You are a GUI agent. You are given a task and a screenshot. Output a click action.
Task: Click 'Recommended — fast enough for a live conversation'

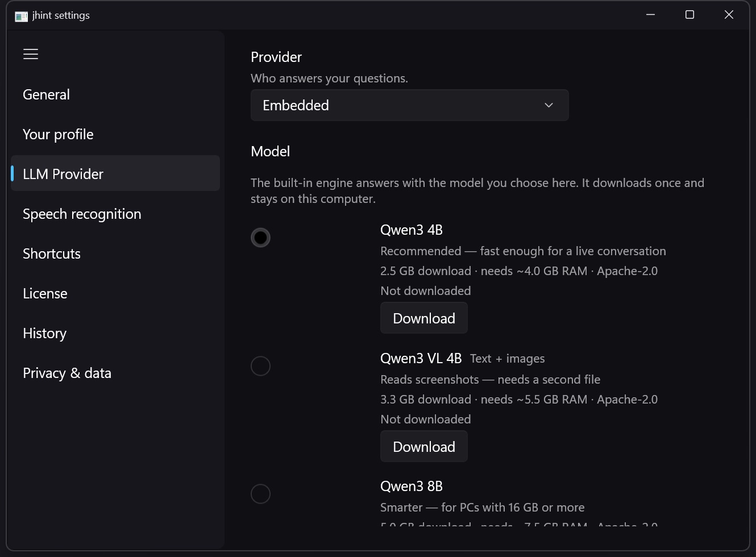[x=523, y=251]
